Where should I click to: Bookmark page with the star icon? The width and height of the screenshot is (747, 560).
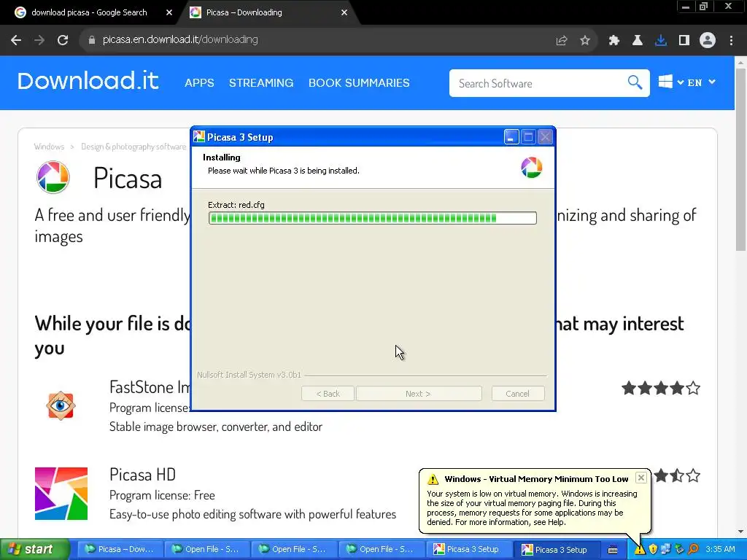click(x=585, y=41)
